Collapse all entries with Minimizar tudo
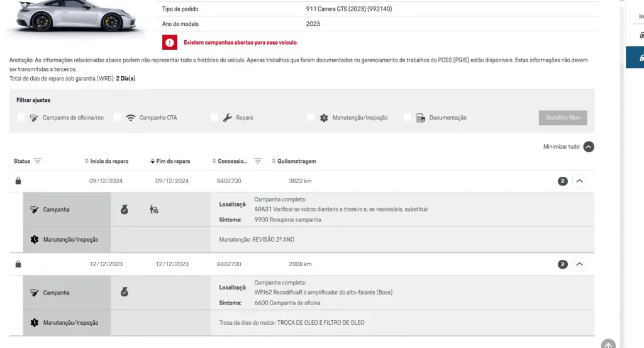644x348 pixels. point(588,147)
